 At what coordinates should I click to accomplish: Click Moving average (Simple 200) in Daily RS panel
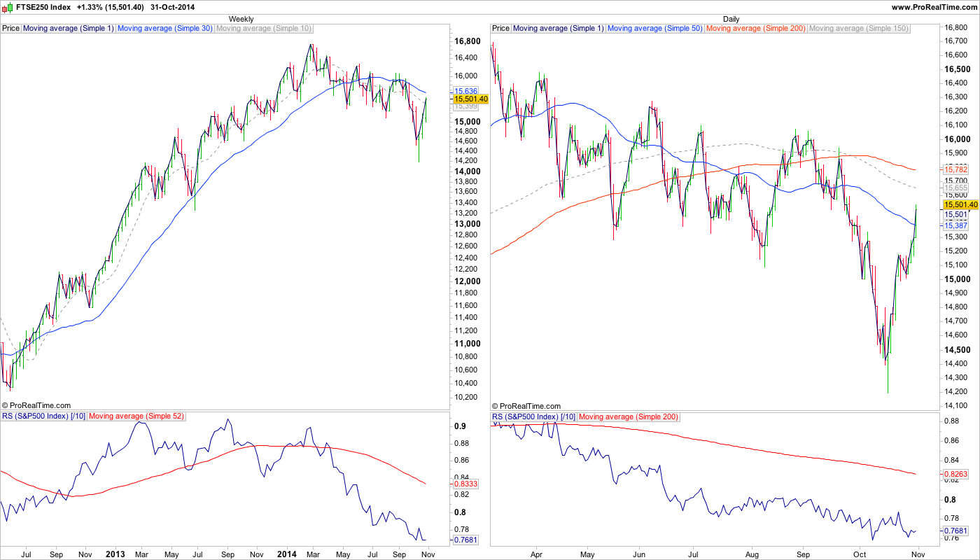[629, 416]
